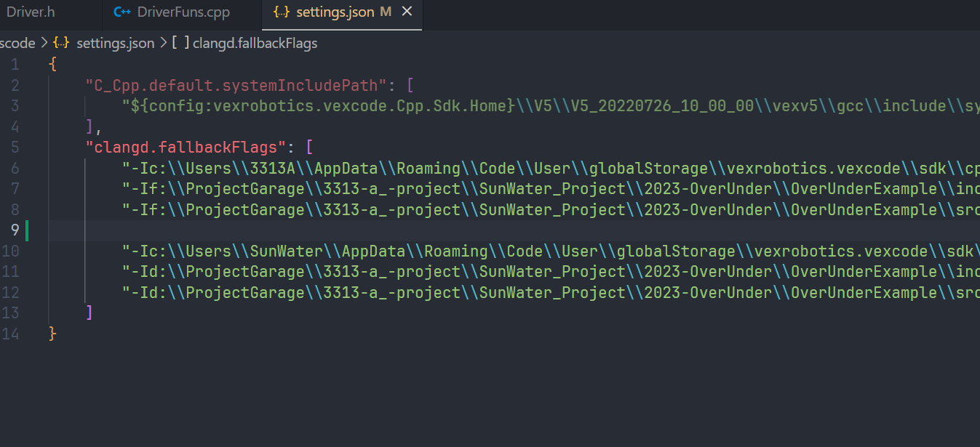Close the settings.json tab
The width and height of the screenshot is (980, 447).
pyautogui.click(x=407, y=12)
